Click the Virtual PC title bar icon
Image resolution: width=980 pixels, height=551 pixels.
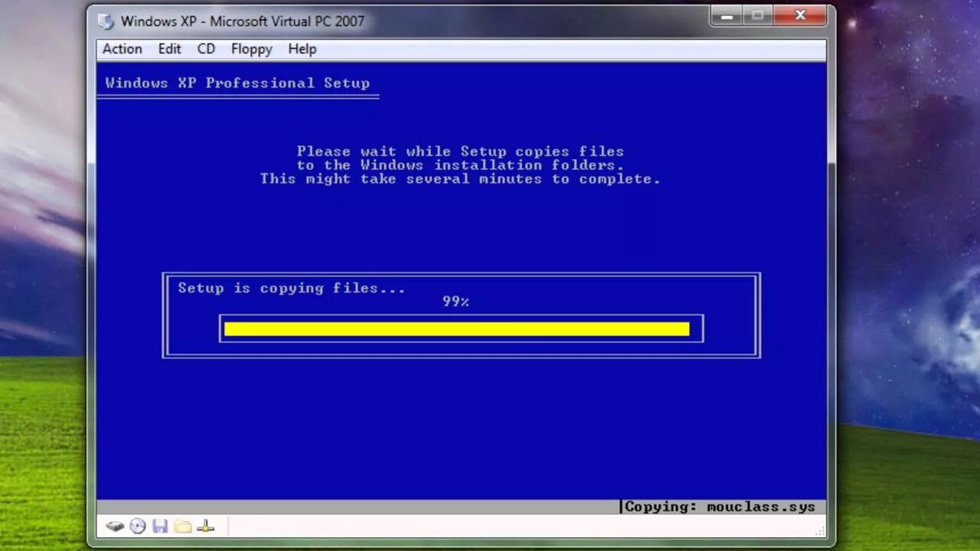pyautogui.click(x=106, y=21)
